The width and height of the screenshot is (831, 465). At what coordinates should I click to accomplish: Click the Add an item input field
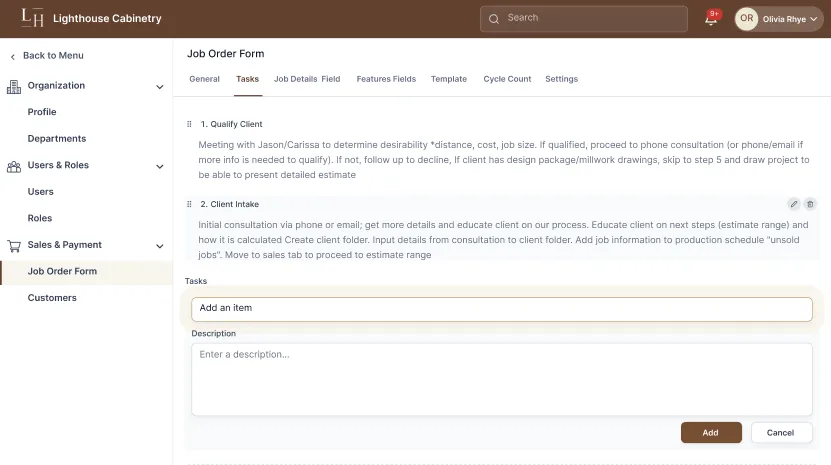coord(501,309)
